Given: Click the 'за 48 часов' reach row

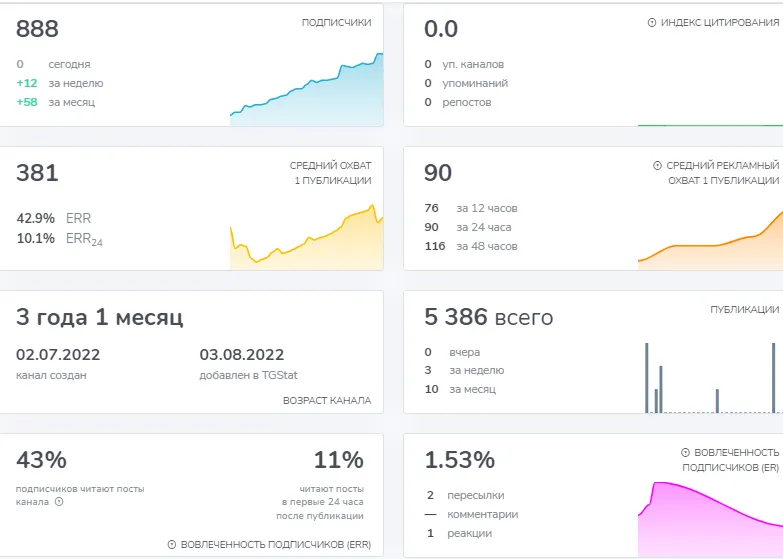Looking at the screenshot, I should [x=471, y=246].
